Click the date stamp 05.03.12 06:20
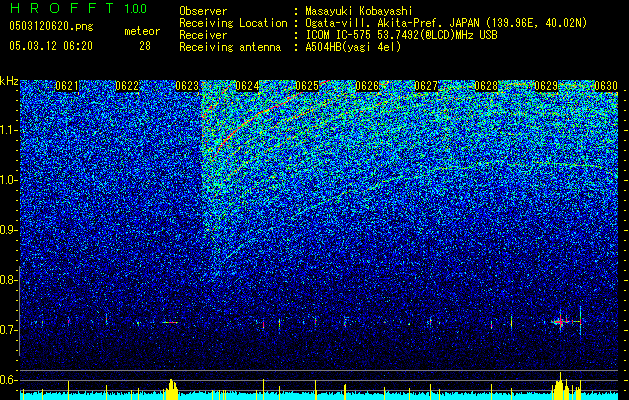The width and height of the screenshot is (629, 400). [51, 46]
